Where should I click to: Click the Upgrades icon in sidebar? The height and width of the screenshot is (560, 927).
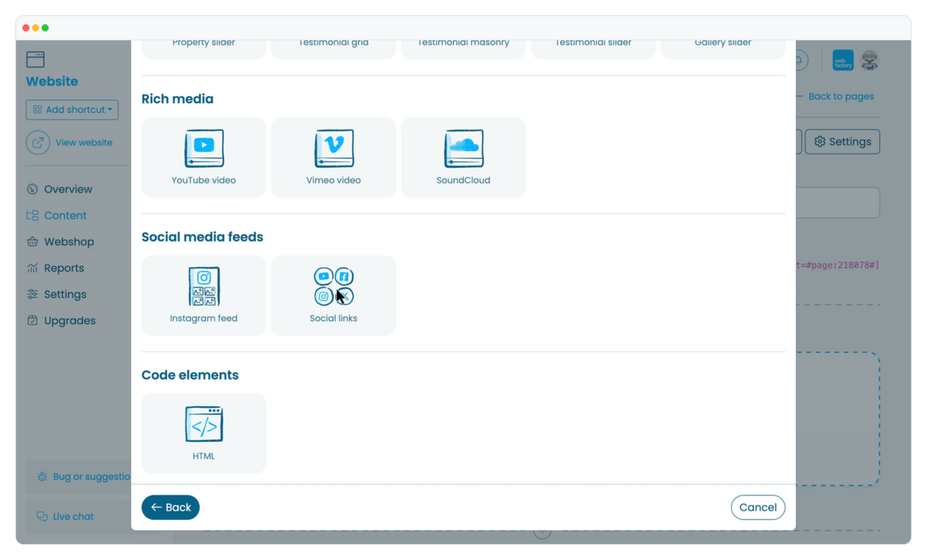pyautogui.click(x=32, y=320)
